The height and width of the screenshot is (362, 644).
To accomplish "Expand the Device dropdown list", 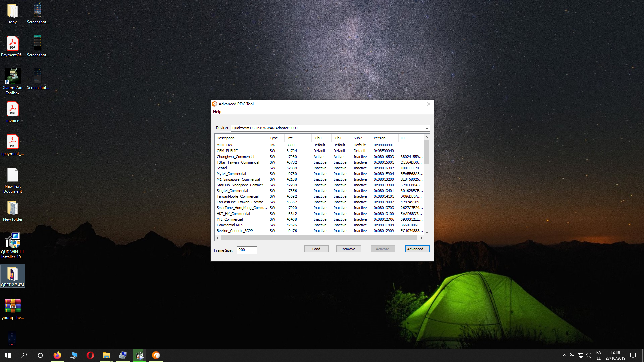I will (427, 128).
